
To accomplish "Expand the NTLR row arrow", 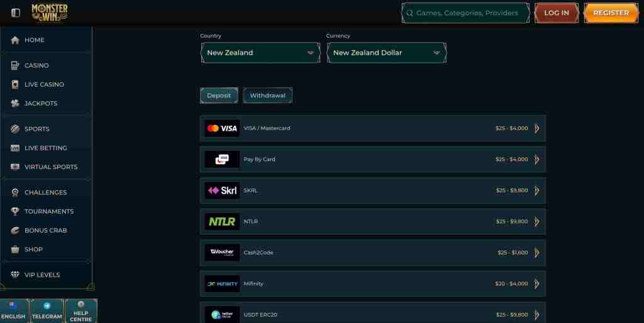I will (x=537, y=222).
